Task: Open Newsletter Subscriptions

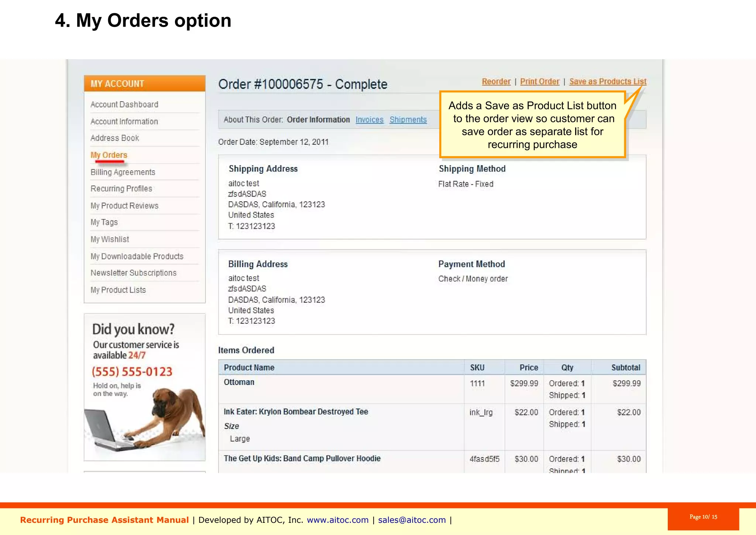Action: tap(134, 273)
